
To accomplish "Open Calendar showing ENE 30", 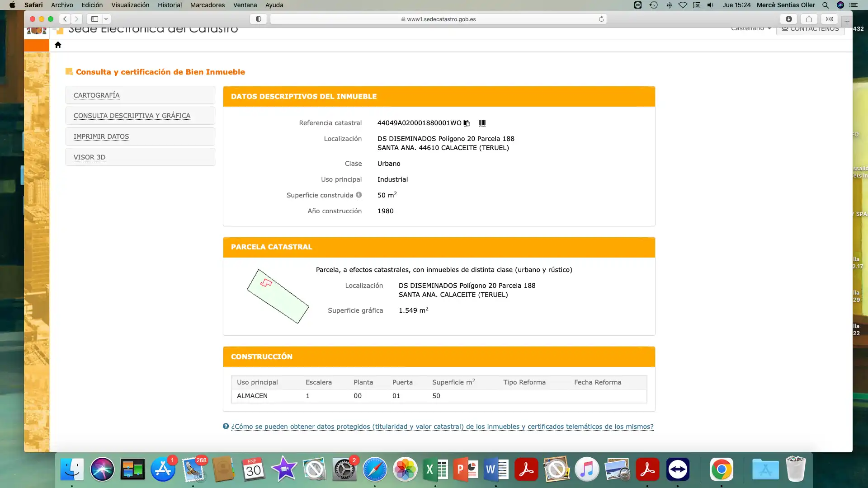I will click(254, 469).
